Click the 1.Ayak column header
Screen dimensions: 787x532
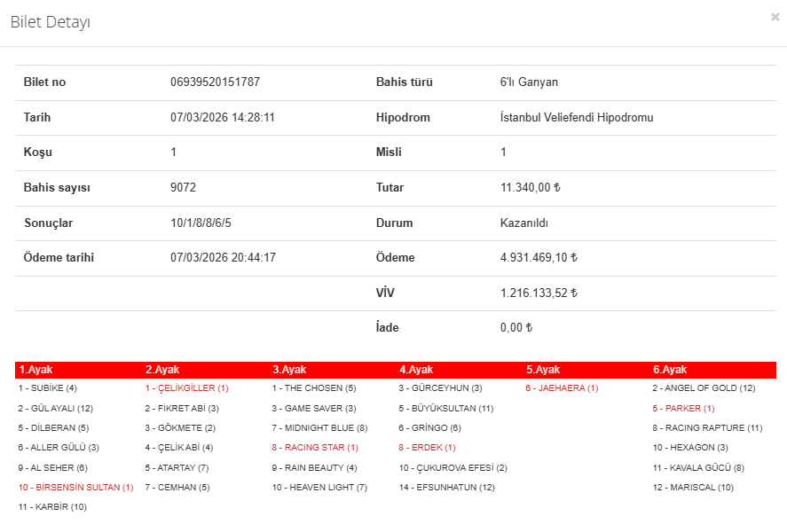coord(36,370)
